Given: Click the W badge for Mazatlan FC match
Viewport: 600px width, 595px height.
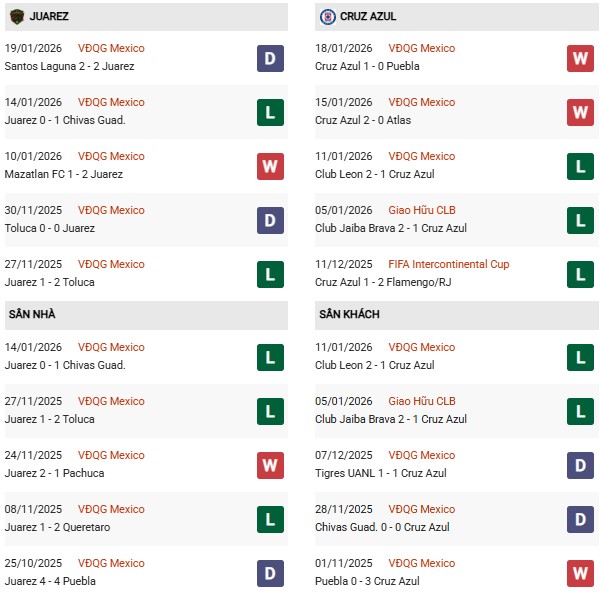Looking at the screenshot, I should pos(270,166).
